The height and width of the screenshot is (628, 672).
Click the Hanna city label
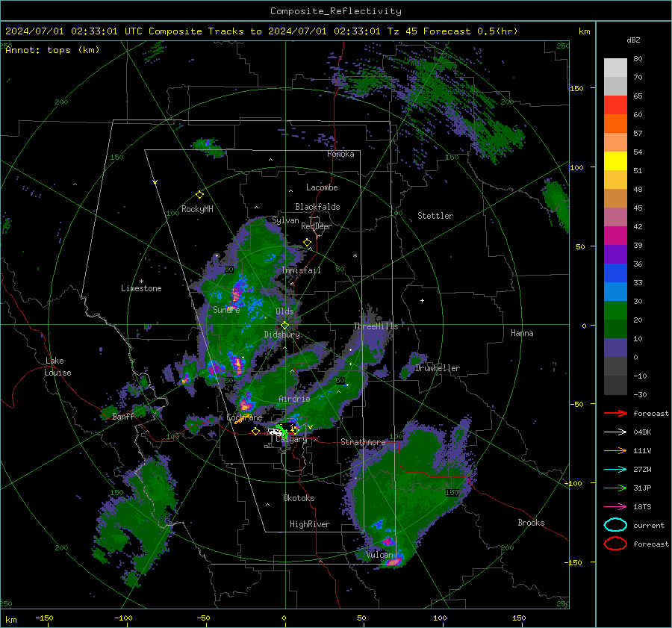click(522, 333)
